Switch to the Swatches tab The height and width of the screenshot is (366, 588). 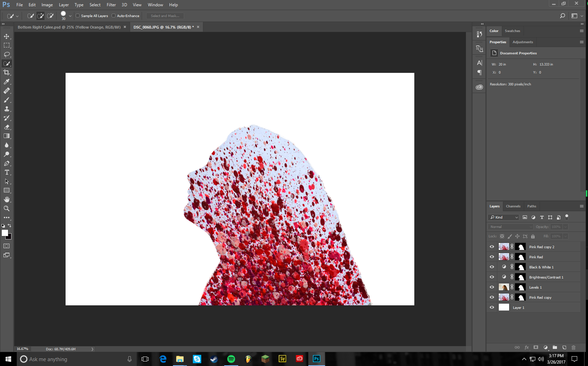512,31
